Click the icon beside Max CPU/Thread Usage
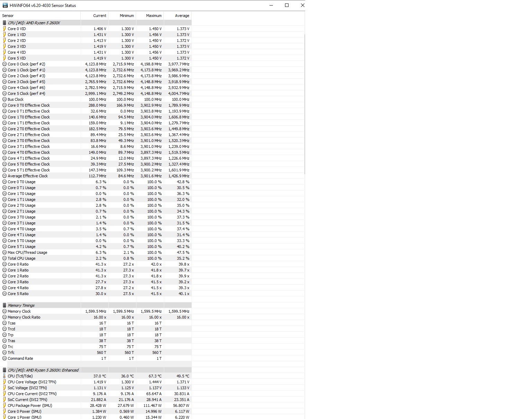 pyautogui.click(x=5, y=252)
